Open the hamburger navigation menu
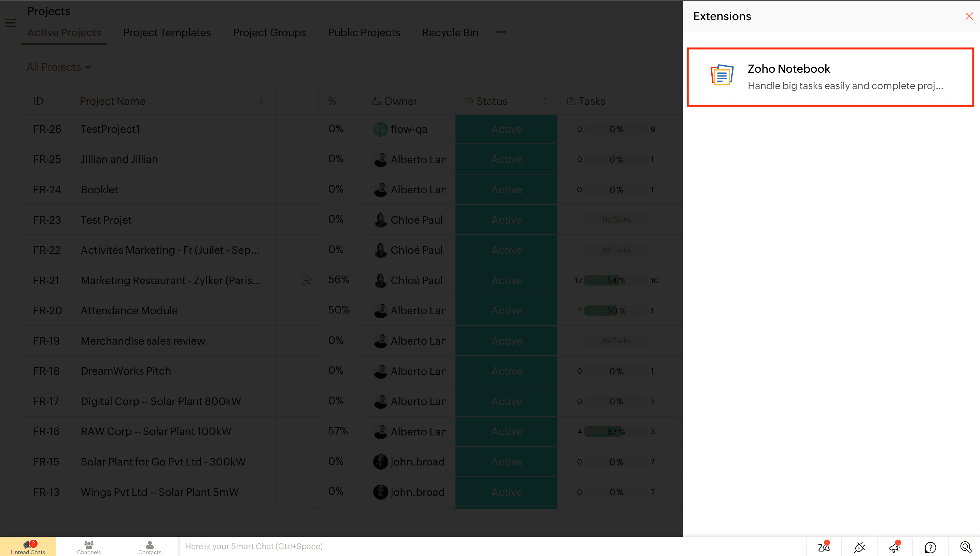This screenshot has height=556, width=980. pos(10,23)
